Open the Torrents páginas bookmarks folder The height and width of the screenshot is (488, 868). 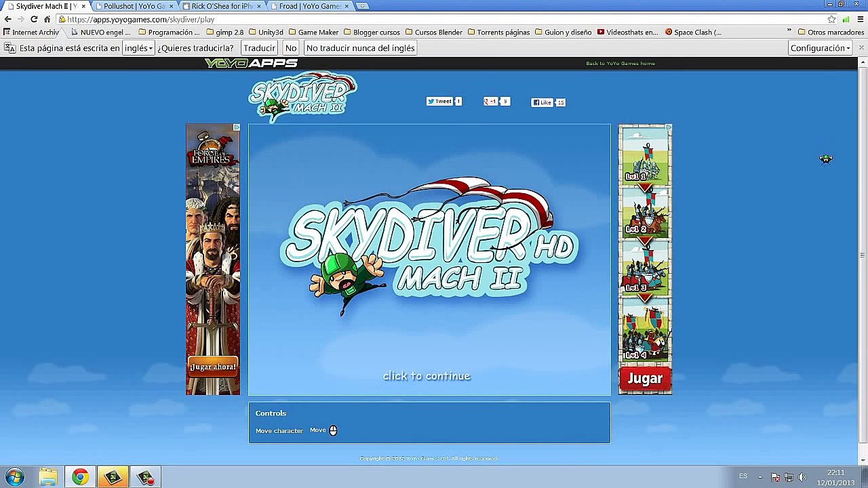point(498,32)
